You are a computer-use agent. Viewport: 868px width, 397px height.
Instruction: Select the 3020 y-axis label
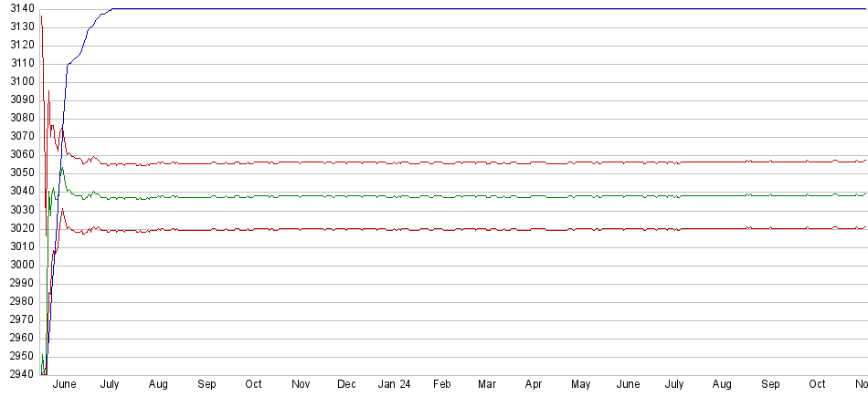pos(17,228)
